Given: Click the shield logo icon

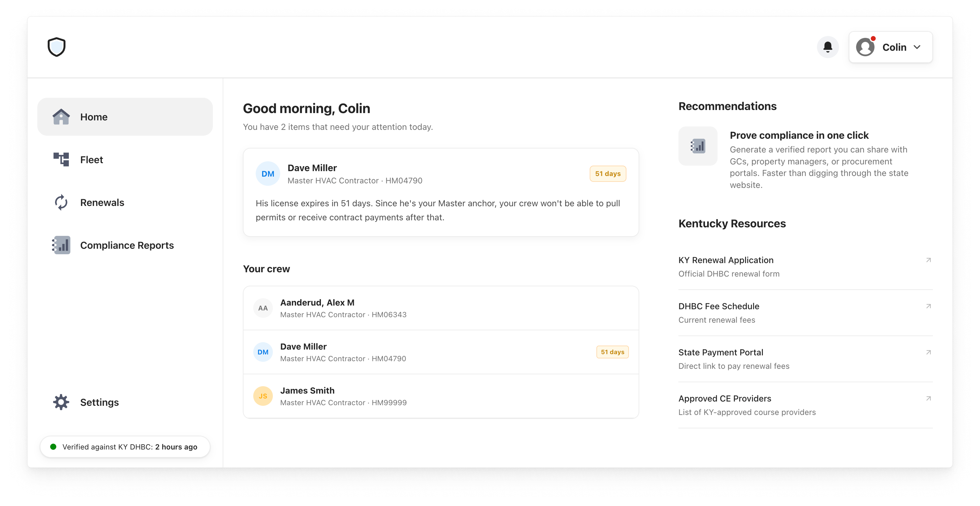Looking at the screenshot, I should click(x=57, y=47).
